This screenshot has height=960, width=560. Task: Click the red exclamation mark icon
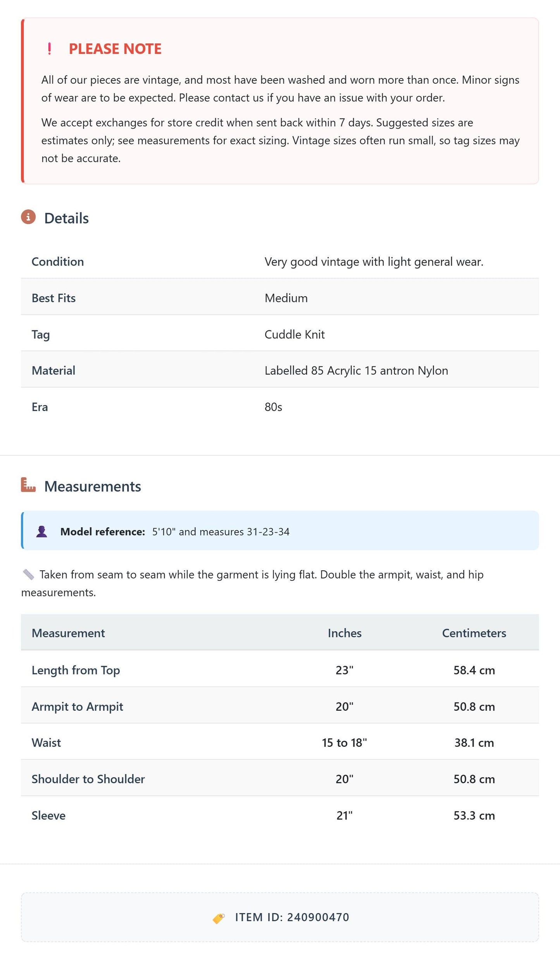coord(49,49)
